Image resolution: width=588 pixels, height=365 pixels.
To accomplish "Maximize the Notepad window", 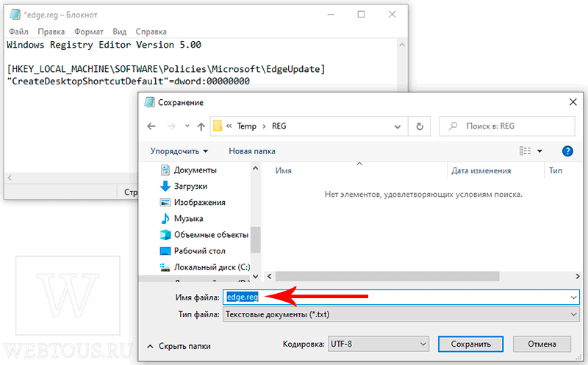I will point(361,14).
